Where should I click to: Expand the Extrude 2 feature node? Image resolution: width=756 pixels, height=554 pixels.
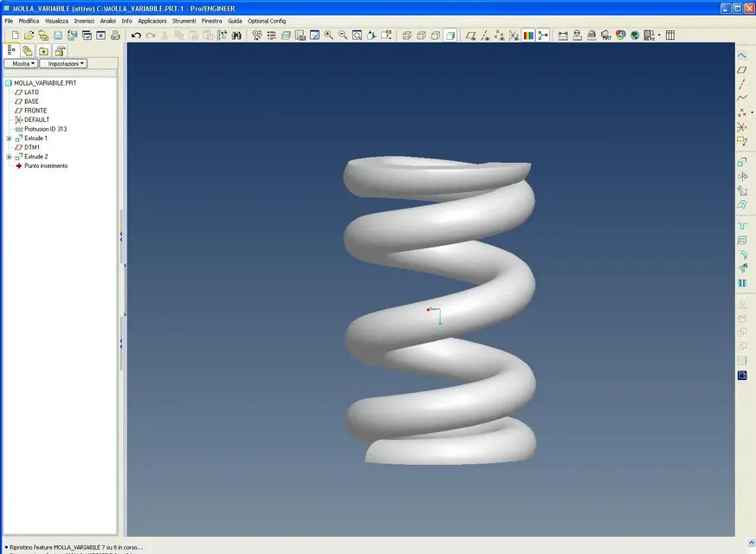point(9,157)
